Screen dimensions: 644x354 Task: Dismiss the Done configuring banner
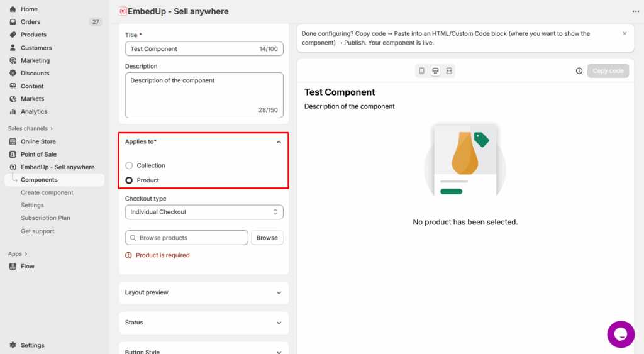pyautogui.click(x=625, y=34)
